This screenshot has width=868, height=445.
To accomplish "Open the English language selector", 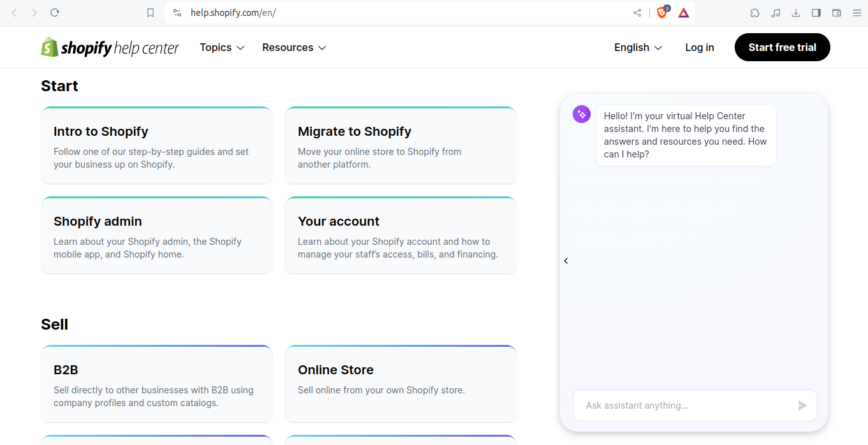I will pos(638,47).
